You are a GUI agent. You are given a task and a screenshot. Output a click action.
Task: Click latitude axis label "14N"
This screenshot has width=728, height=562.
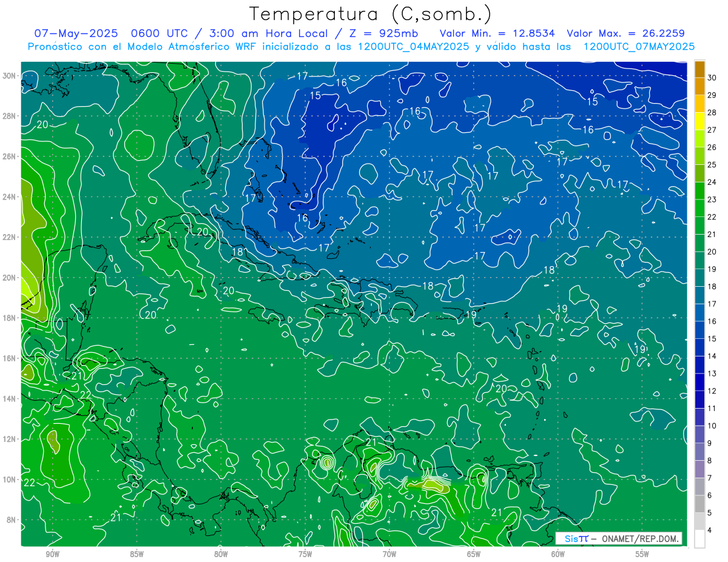(x=10, y=399)
